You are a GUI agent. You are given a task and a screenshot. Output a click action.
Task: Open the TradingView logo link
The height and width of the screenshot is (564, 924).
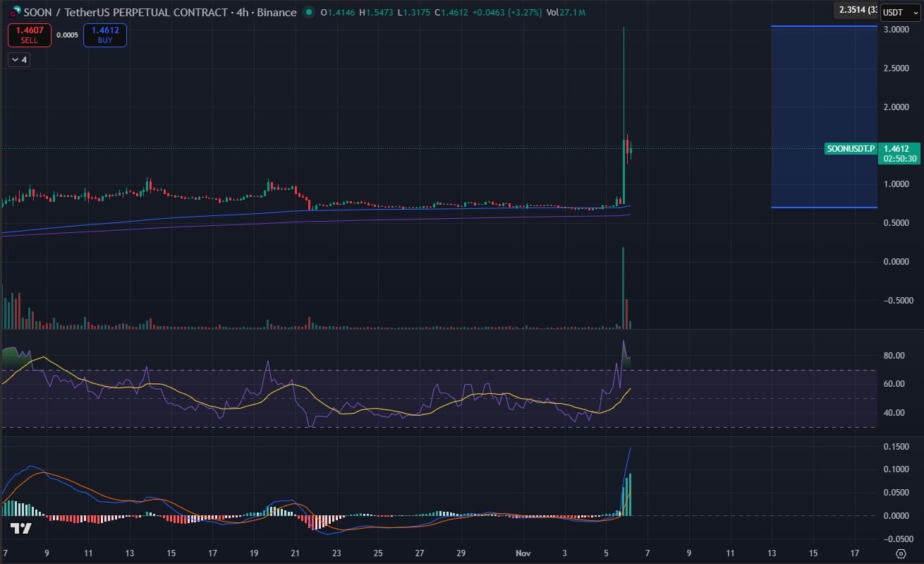(20, 529)
